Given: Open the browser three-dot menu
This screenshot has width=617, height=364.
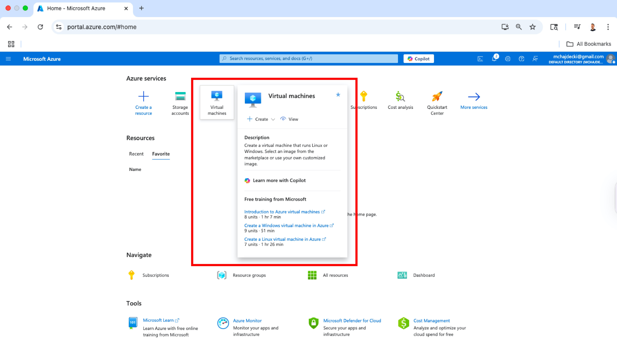Looking at the screenshot, I should [x=608, y=27].
